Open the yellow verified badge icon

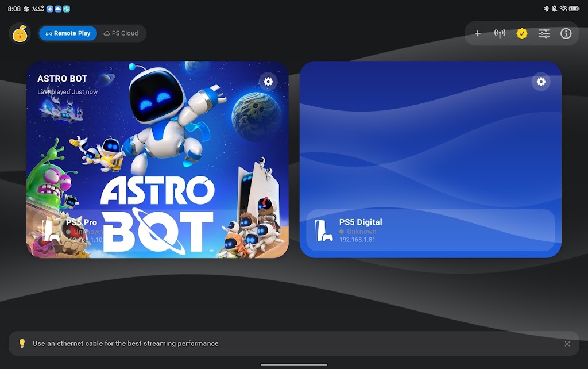pyautogui.click(x=521, y=33)
